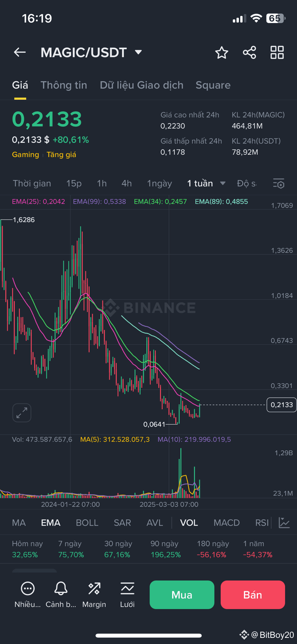Screen dimensions: 297x644
Task: Open the Độ sâu depth view
Action: tap(247, 184)
